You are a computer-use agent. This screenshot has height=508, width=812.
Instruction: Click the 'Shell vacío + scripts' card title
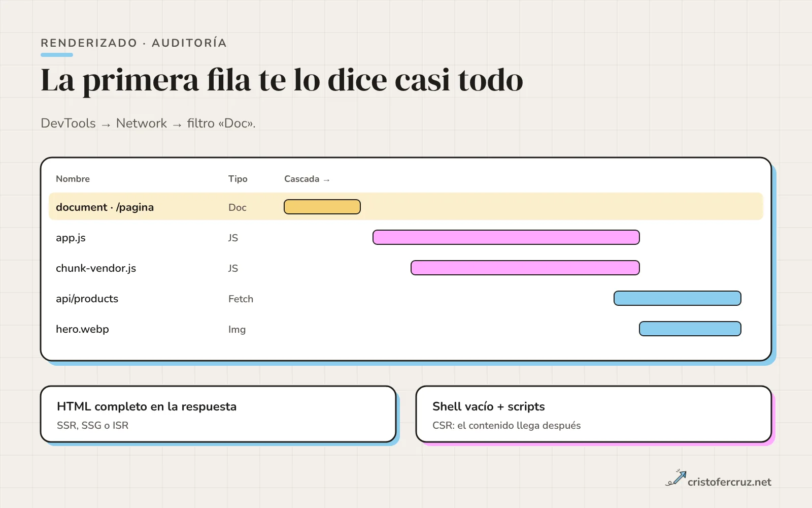point(488,406)
